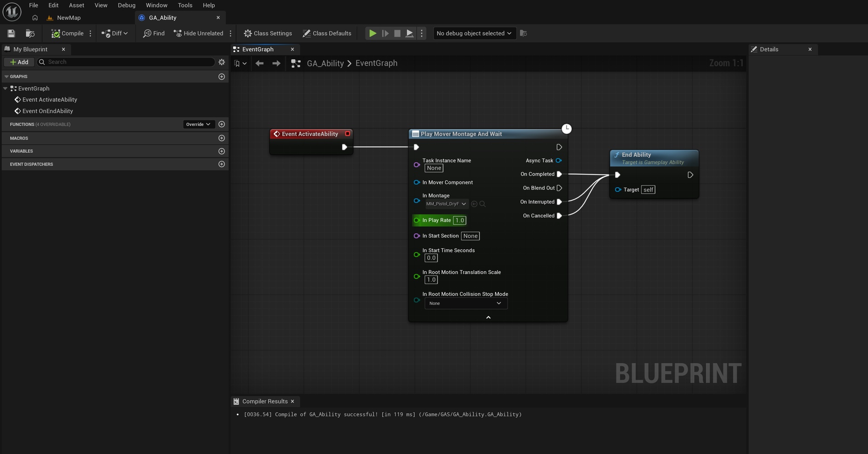868x454 pixels.
Task: Open the Diff dropdown
Action: 115,33
